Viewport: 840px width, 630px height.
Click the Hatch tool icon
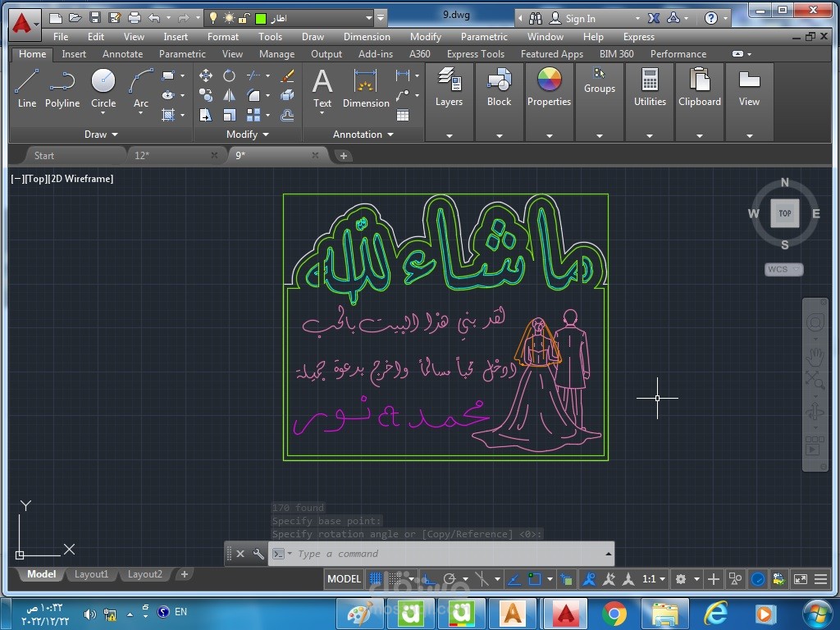click(168, 115)
